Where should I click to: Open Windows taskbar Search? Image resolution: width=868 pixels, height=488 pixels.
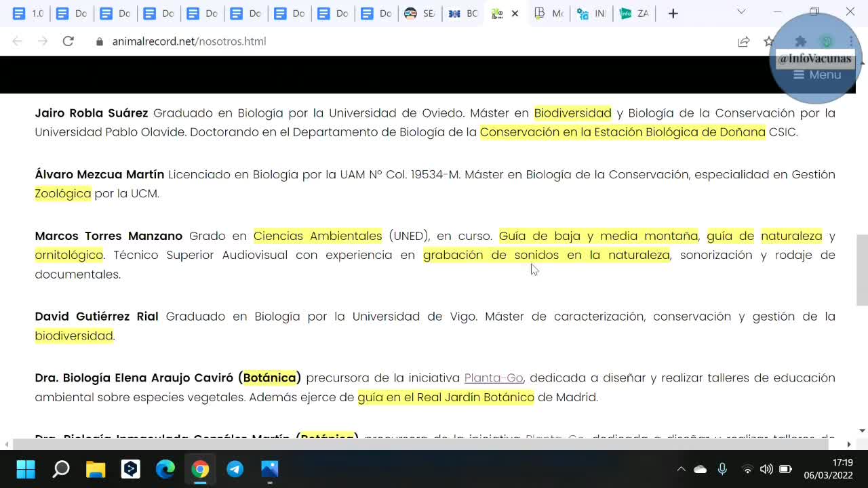[61, 469]
